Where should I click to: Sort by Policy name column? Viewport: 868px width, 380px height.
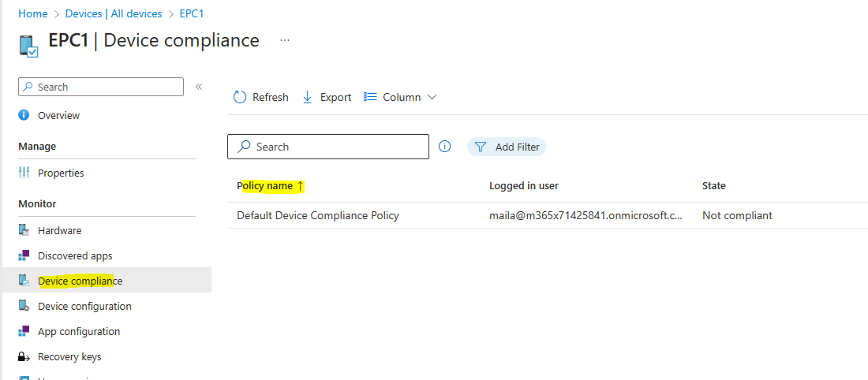(264, 186)
